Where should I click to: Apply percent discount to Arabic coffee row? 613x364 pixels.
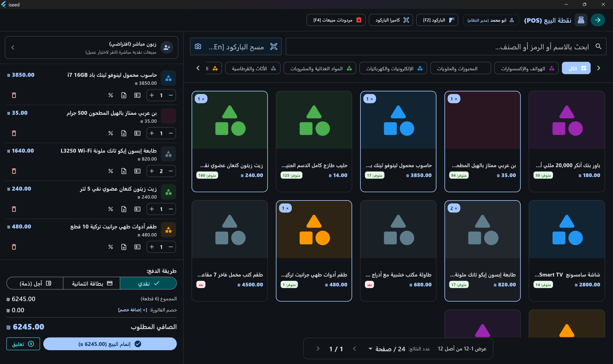(111, 133)
